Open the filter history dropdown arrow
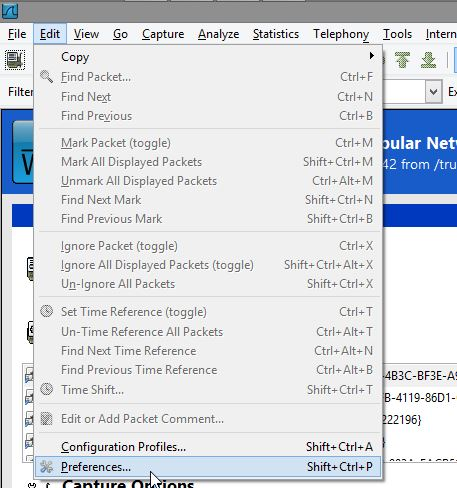 coord(433,91)
